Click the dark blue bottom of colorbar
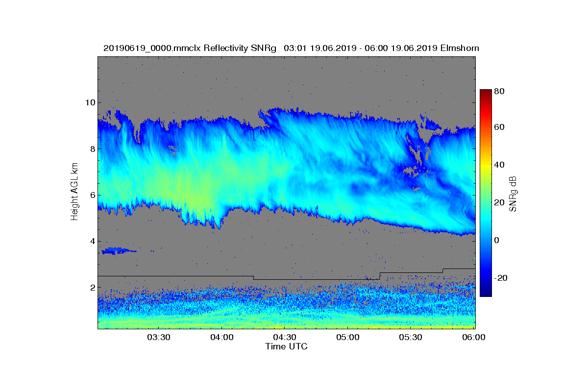 point(486,293)
